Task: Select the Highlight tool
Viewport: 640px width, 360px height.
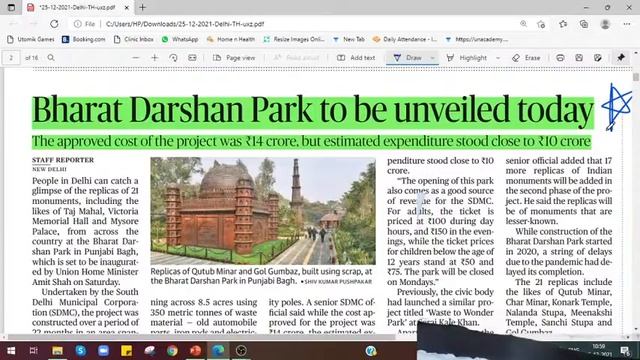Action: coord(467,58)
